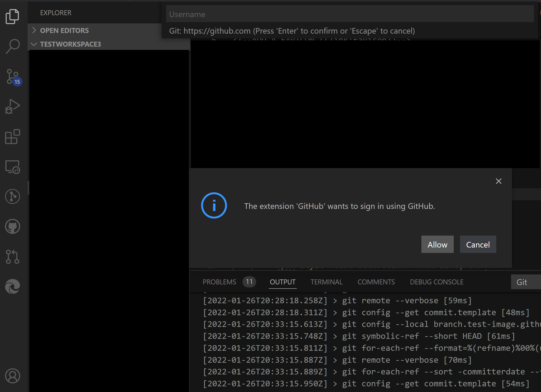The width and height of the screenshot is (541, 392).
Task: Click the Username input field
Action: tap(350, 14)
